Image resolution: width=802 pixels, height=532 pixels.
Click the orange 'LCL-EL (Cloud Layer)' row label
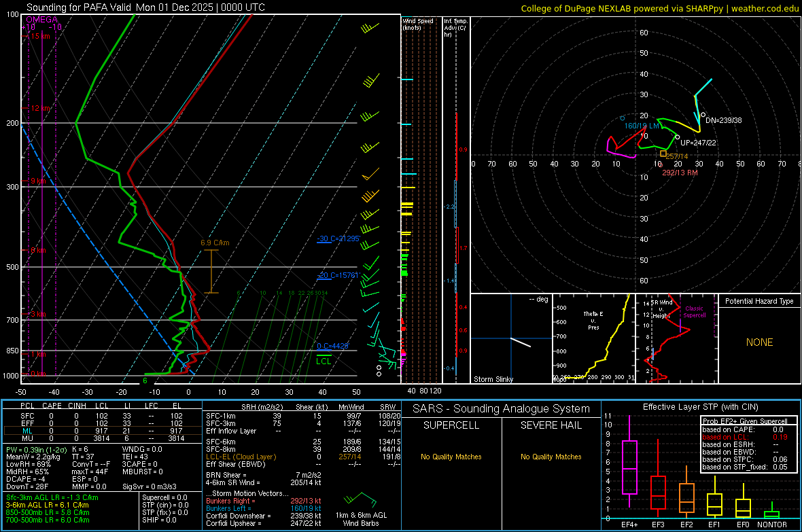(x=241, y=457)
